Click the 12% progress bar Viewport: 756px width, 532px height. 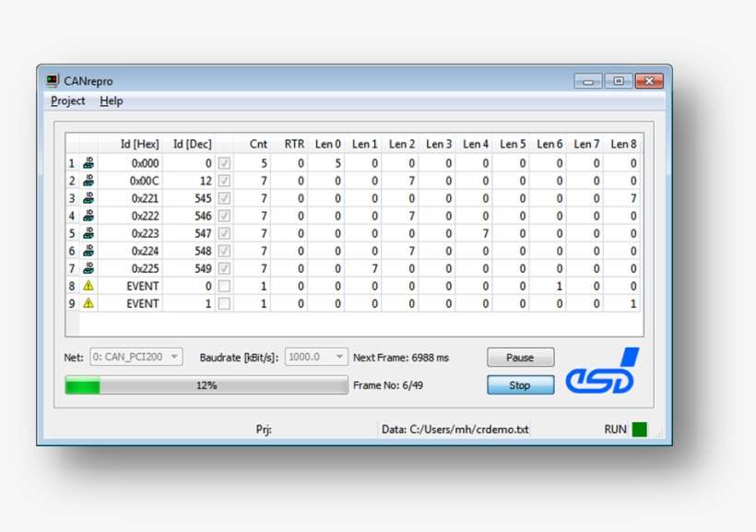(206, 385)
